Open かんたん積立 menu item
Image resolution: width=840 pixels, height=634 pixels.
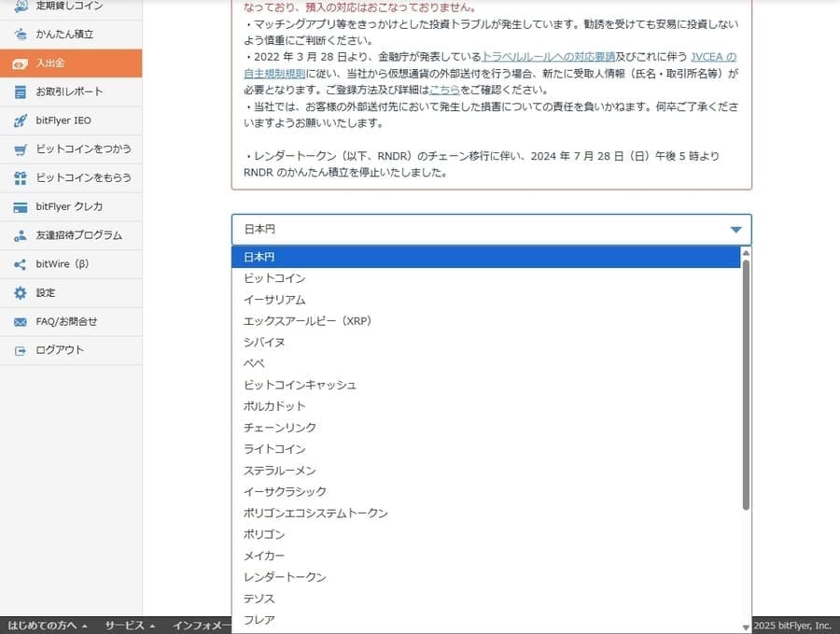[71, 35]
